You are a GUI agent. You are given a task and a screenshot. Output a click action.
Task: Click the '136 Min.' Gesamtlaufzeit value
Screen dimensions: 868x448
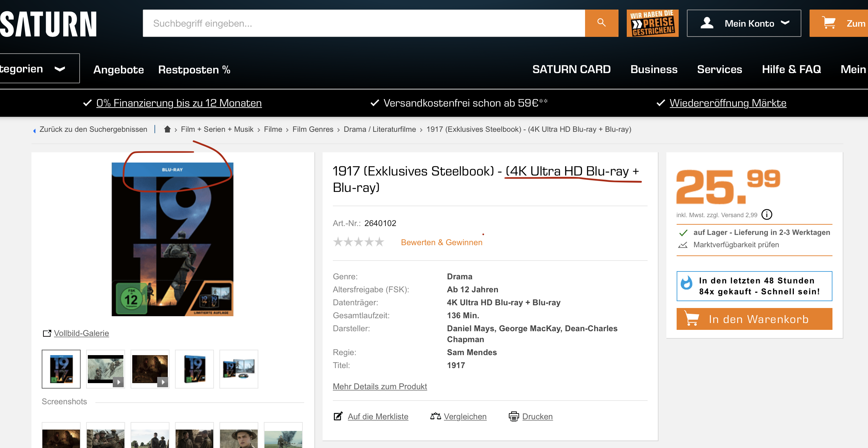463,315
